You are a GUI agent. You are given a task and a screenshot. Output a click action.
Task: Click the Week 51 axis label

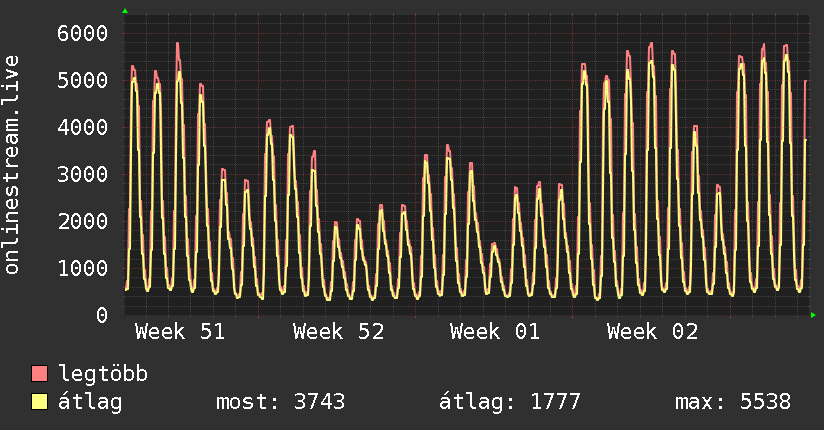(180, 332)
